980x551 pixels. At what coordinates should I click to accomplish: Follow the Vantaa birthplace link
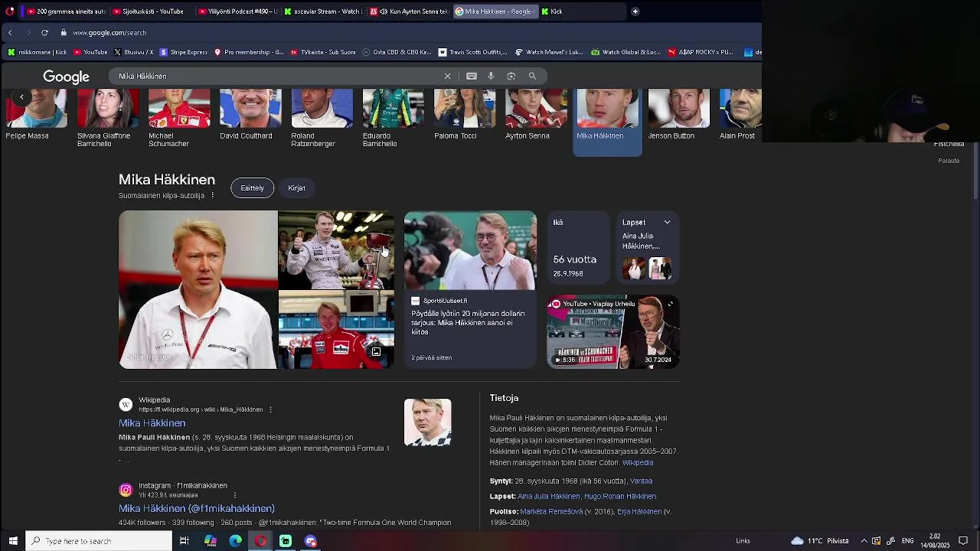point(641,481)
